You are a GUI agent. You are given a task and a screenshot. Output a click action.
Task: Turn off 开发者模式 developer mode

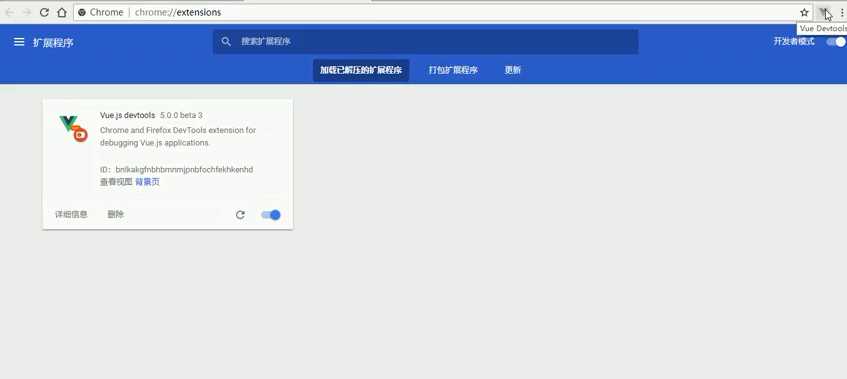click(836, 42)
